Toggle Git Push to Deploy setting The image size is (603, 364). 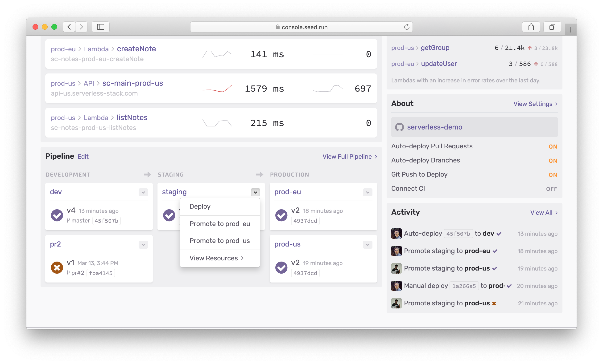tap(553, 175)
